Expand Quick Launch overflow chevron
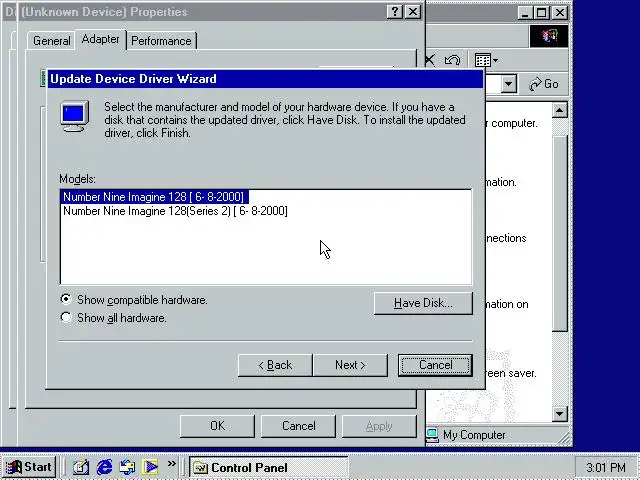640x480 pixels. [172, 464]
